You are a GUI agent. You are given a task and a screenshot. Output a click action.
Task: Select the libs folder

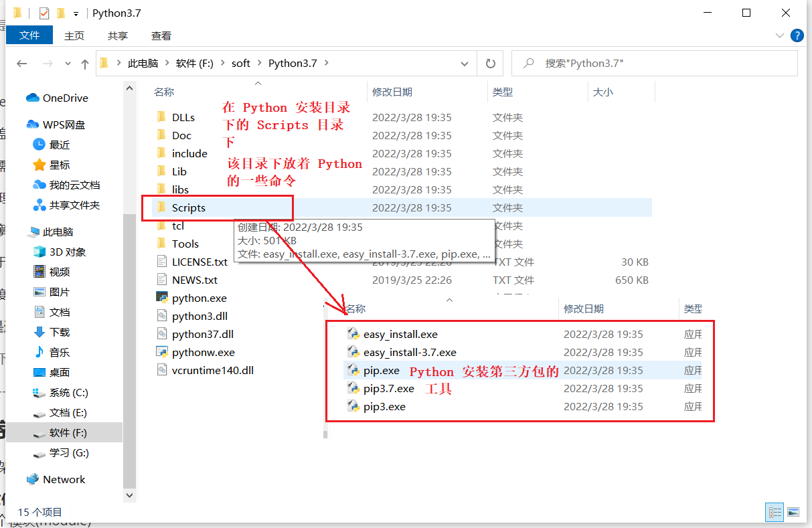coord(180,189)
